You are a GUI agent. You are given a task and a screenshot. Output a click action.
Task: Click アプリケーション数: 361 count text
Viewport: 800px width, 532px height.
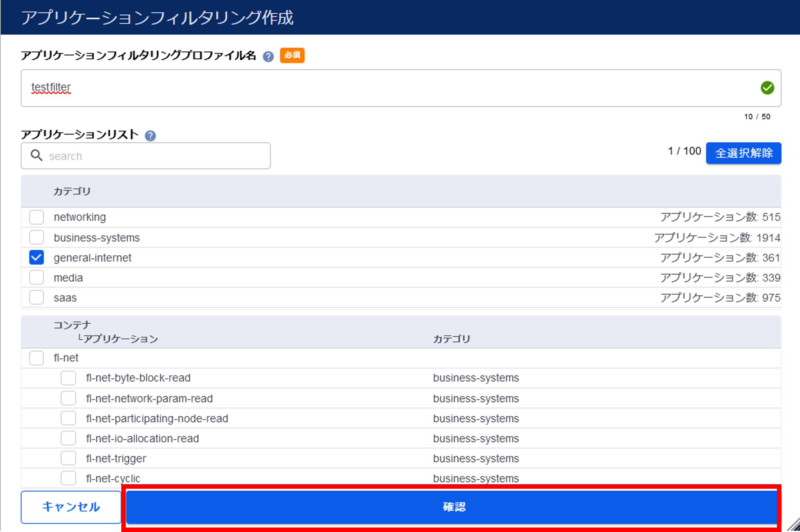(720, 258)
